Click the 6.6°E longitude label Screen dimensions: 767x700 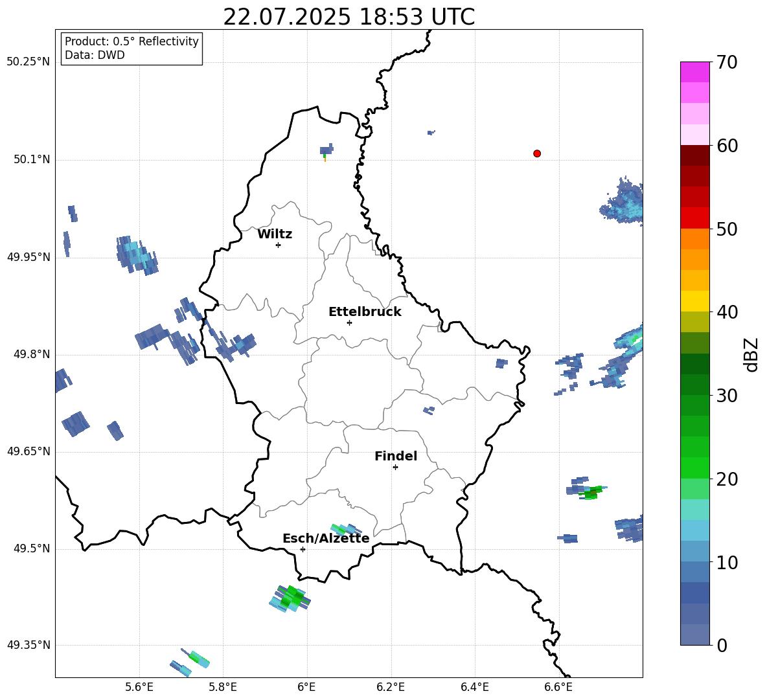[558, 688]
